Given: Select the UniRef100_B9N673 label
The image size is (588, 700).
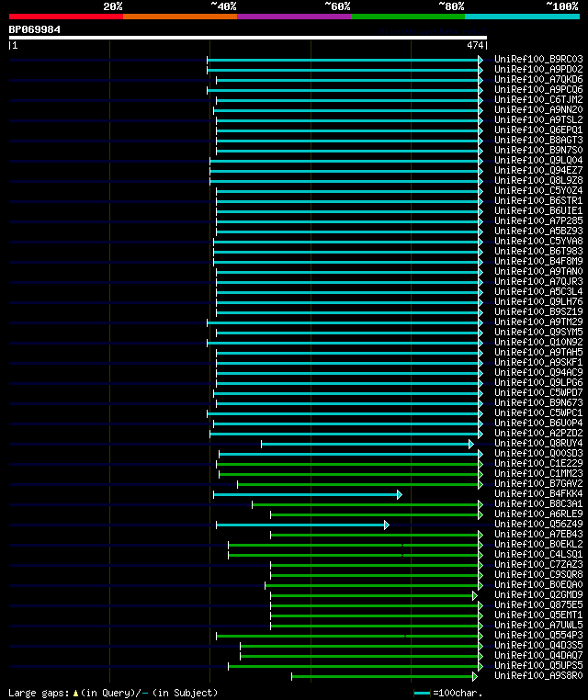Looking at the screenshot, I should (538, 402).
